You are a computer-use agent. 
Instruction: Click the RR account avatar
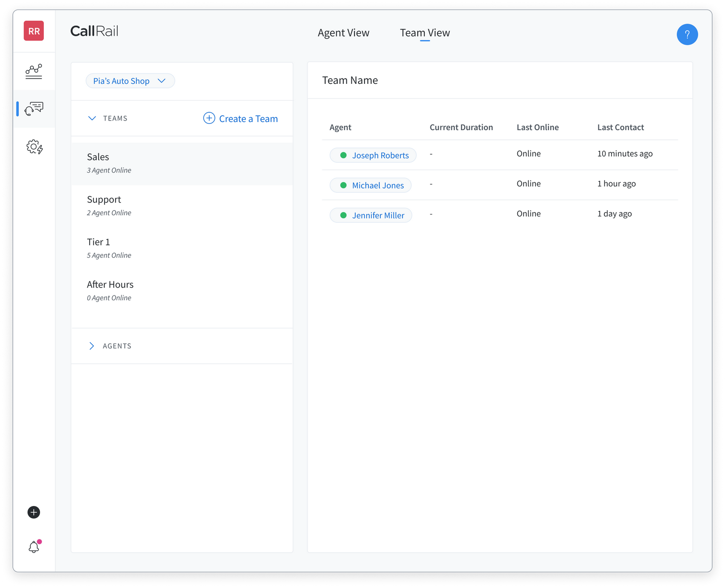point(34,31)
